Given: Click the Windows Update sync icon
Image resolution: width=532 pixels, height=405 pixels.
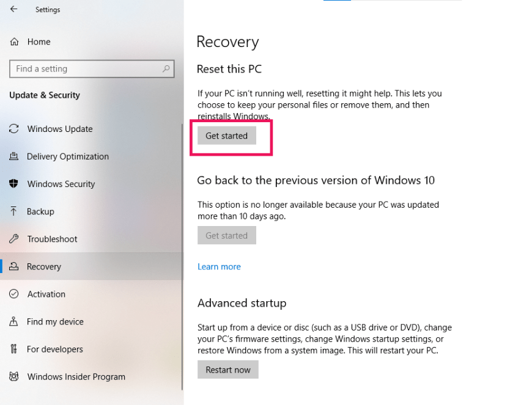Looking at the screenshot, I should coord(14,129).
